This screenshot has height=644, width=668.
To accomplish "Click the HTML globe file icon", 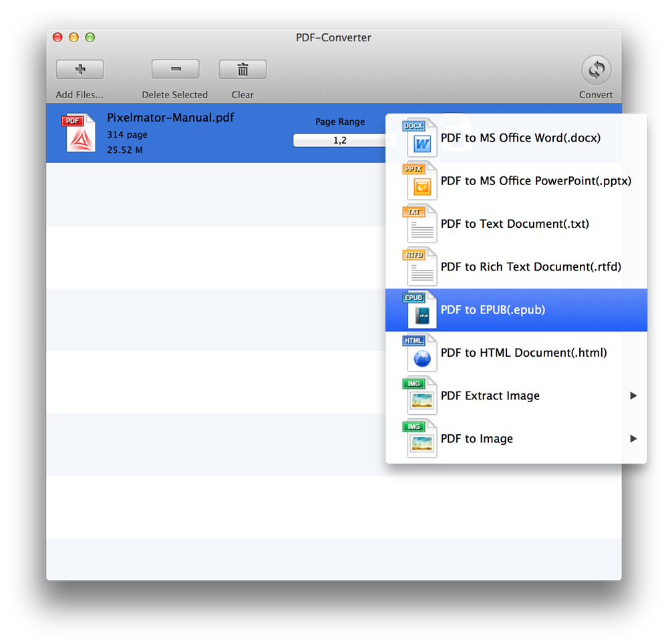I will [x=421, y=353].
